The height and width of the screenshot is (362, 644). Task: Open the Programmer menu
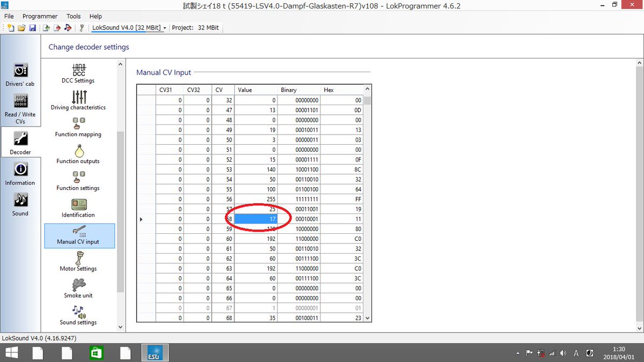point(40,16)
